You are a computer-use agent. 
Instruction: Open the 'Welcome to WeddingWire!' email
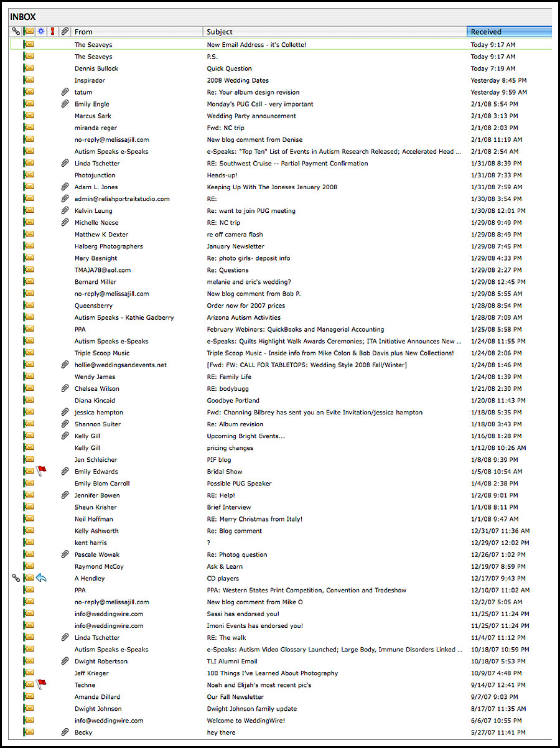pos(246,721)
